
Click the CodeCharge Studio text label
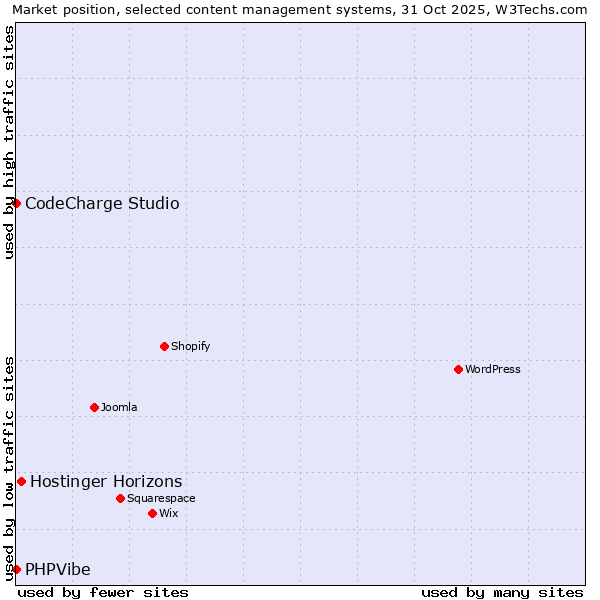point(102,204)
